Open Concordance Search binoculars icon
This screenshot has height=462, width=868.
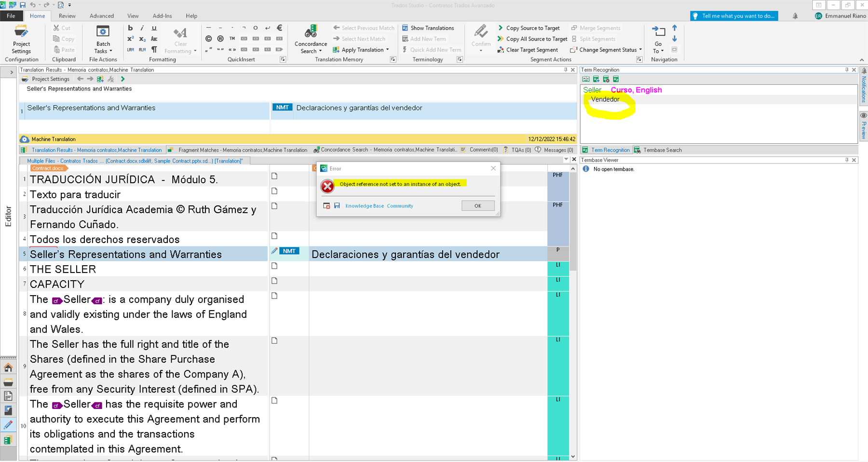[x=311, y=32]
